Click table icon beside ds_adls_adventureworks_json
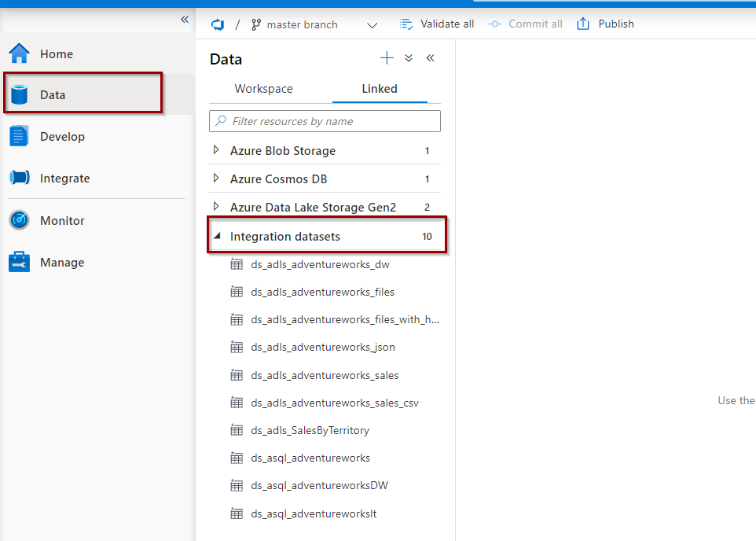The image size is (756, 541). pyautogui.click(x=237, y=347)
